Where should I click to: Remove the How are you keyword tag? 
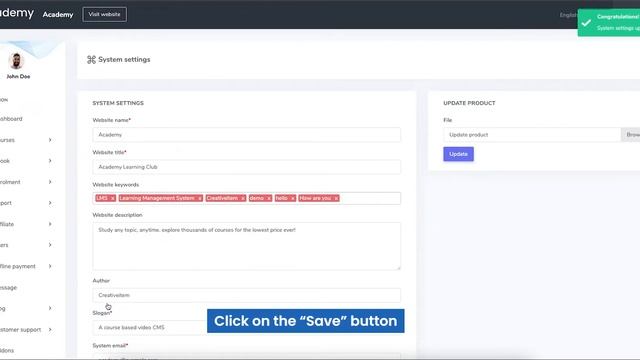point(336,198)
